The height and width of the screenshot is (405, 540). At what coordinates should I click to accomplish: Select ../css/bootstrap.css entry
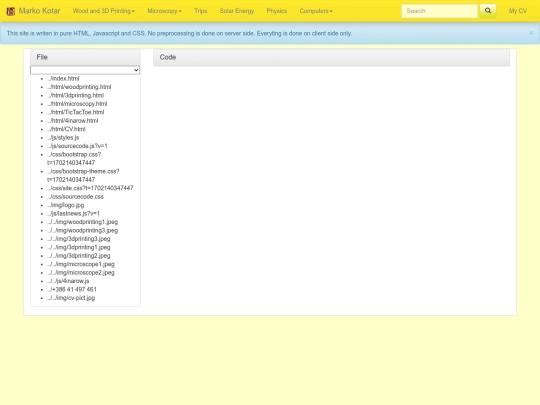(x=74, y=158)
